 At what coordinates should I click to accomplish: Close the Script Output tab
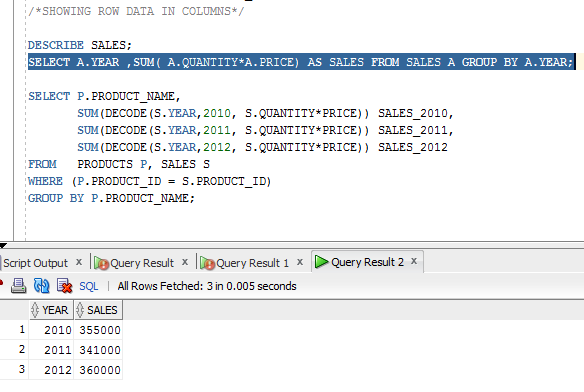click(79, 262)
